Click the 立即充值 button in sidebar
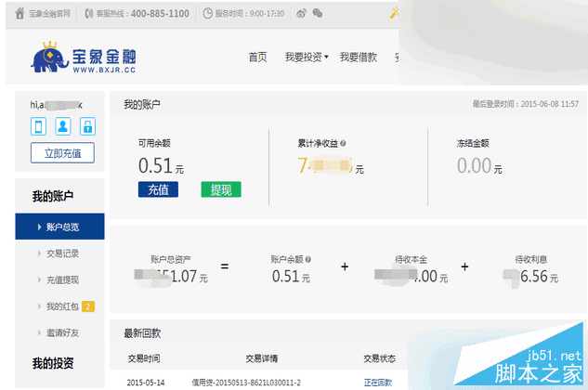Image resolution: width=588 pixels, height=390 pixels. (62, 153)
